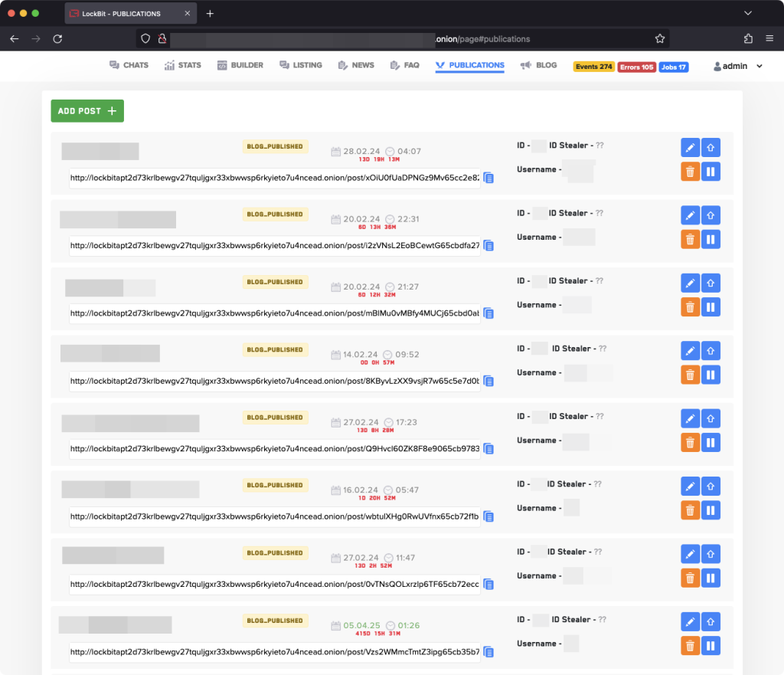The width and height of the screenshot is (784, 675).
Task: Copy the URL of the 14.02.24 09:52 post
Action: [x=488, y=381]
